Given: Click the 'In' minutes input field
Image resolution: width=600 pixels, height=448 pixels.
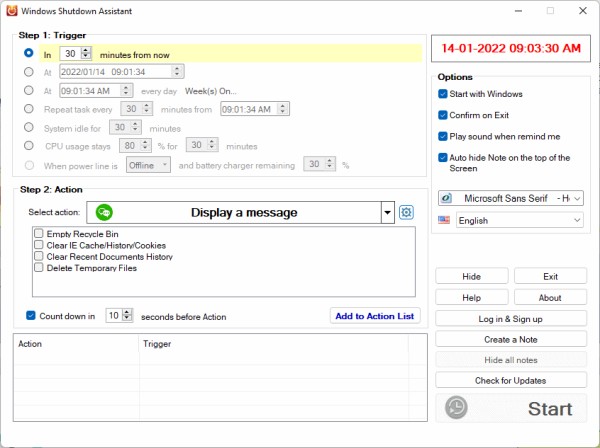Looking at the screenshot, I should click(71, 53).
